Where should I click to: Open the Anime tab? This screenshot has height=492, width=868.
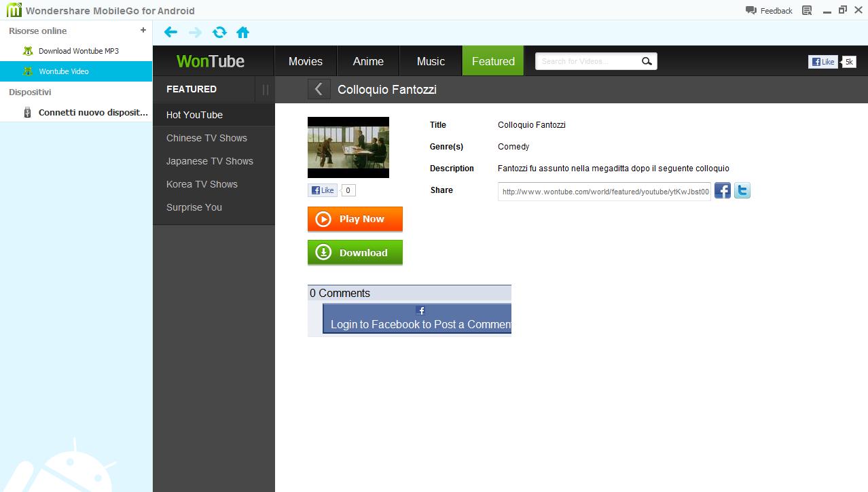pos(368,61)
